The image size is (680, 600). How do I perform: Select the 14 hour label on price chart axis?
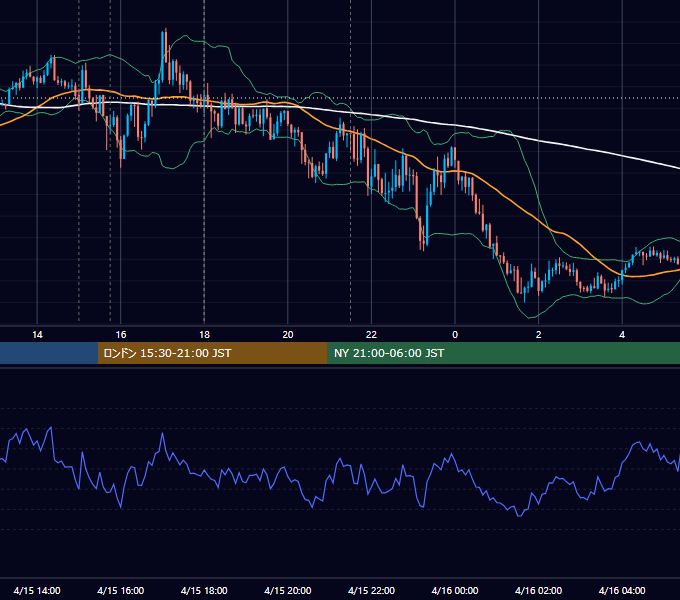37,335
